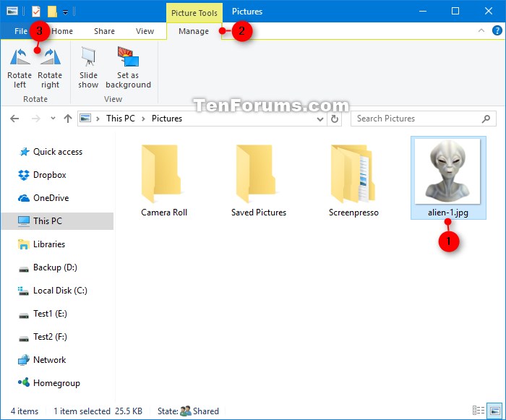
Task: Select OneDrive in navigation pane
Action: (57, 198)
